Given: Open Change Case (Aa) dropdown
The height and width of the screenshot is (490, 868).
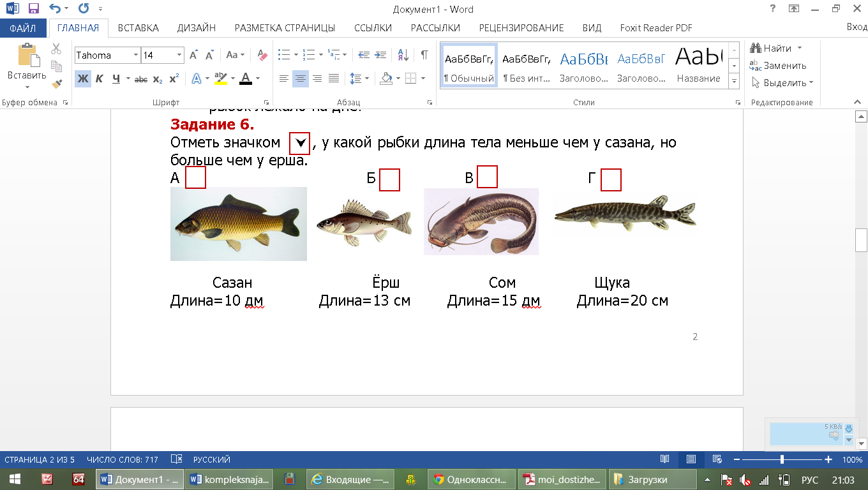Looking at the screenshot, I should 236,56.
